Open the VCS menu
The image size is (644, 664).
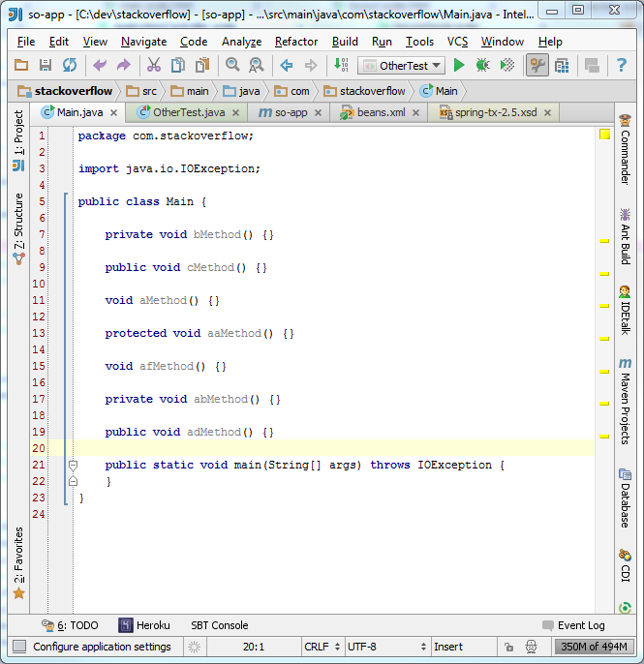pos(457,42)
